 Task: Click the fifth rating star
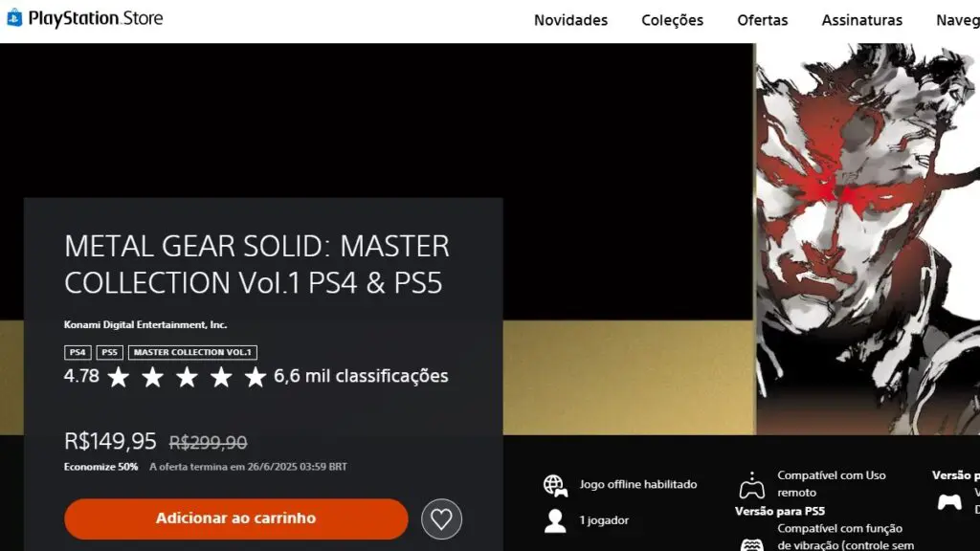coord(255,377)
